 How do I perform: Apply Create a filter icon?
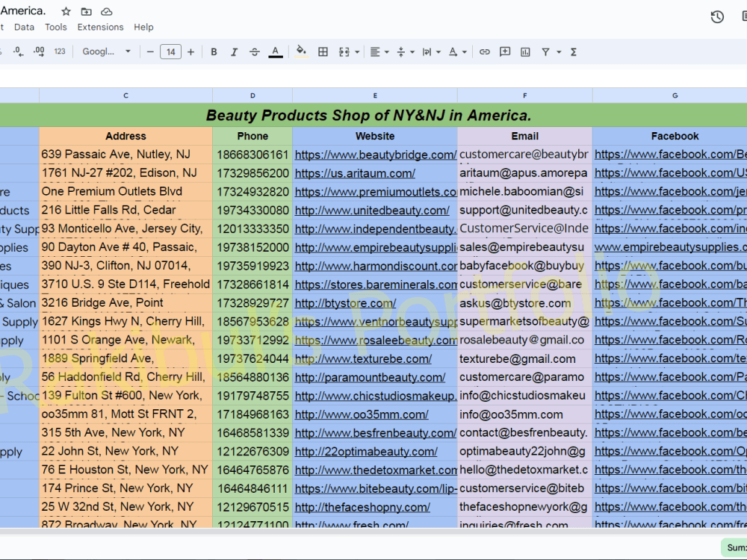(546, 52)
